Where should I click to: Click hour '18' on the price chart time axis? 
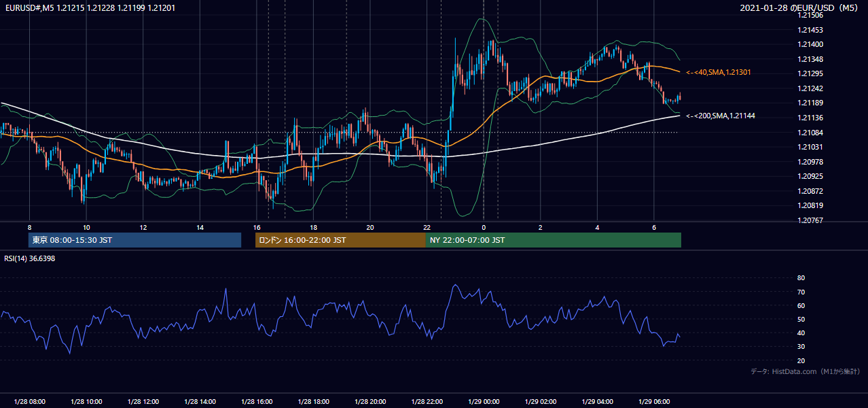pos(313,227)
